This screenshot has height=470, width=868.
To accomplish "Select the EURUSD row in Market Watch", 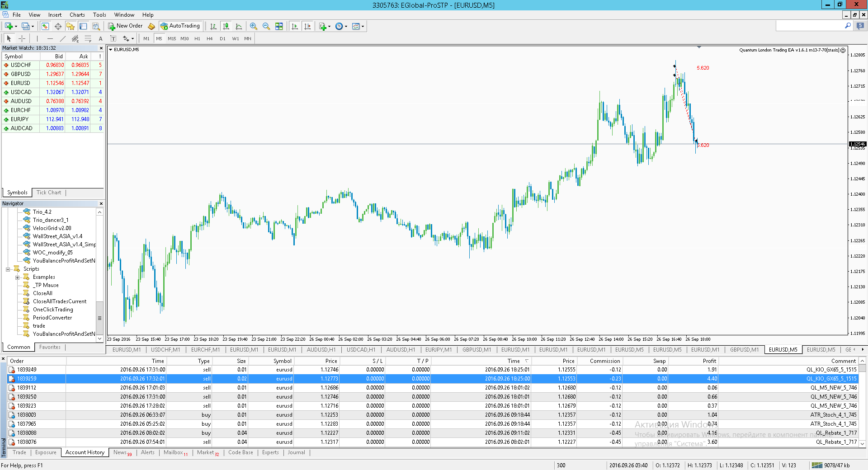I will pyautogui.click(x=53, y=83).
